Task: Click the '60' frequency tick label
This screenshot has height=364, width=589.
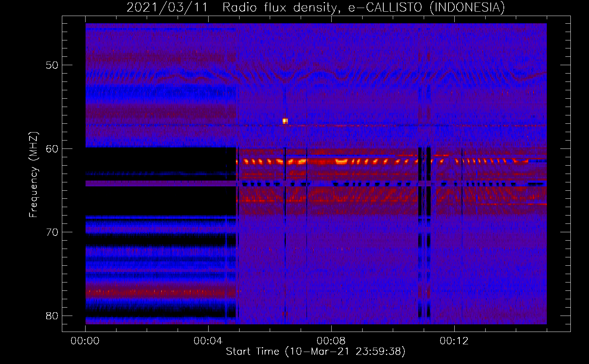Action: [52, 149]
